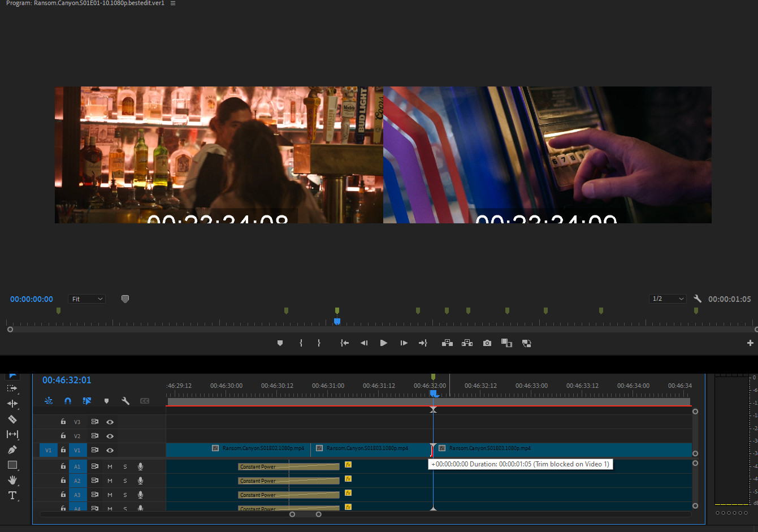Open the Fit zoom level dropdown
Screen dimensions: 758x532
click(87, 299)
